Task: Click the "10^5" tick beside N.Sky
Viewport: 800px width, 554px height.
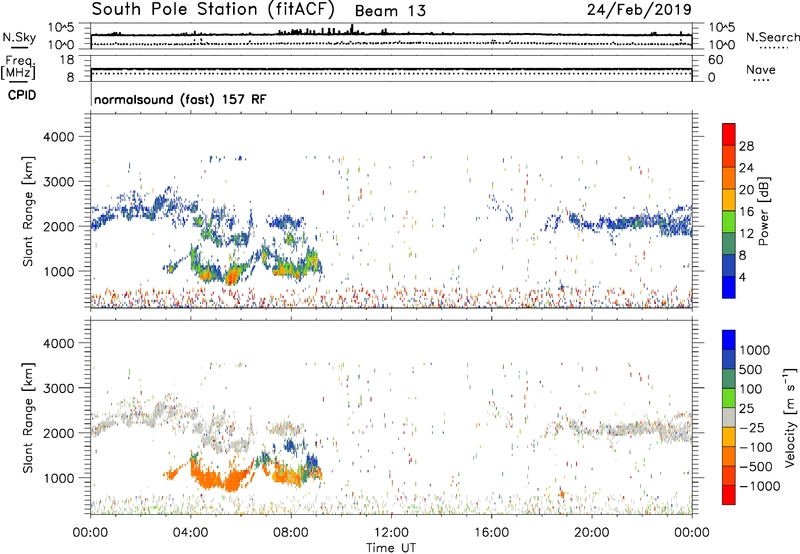Action: pyautogui.click(x=61, y=28)
